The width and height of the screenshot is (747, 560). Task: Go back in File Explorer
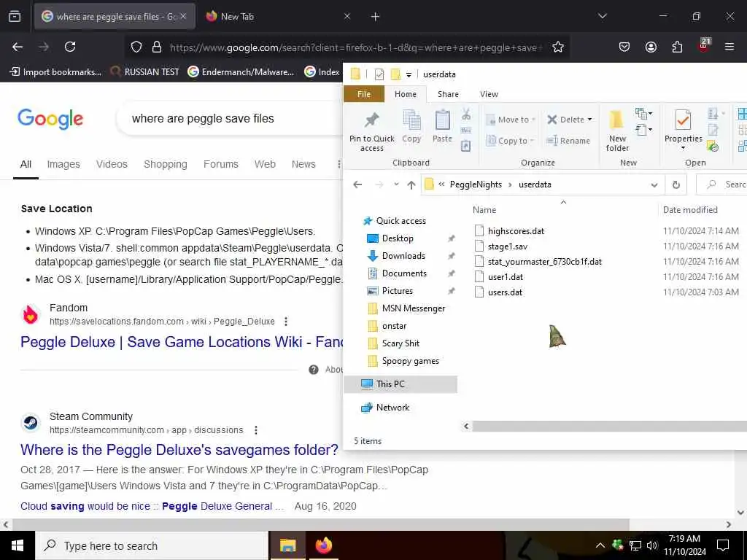point(357,184)
